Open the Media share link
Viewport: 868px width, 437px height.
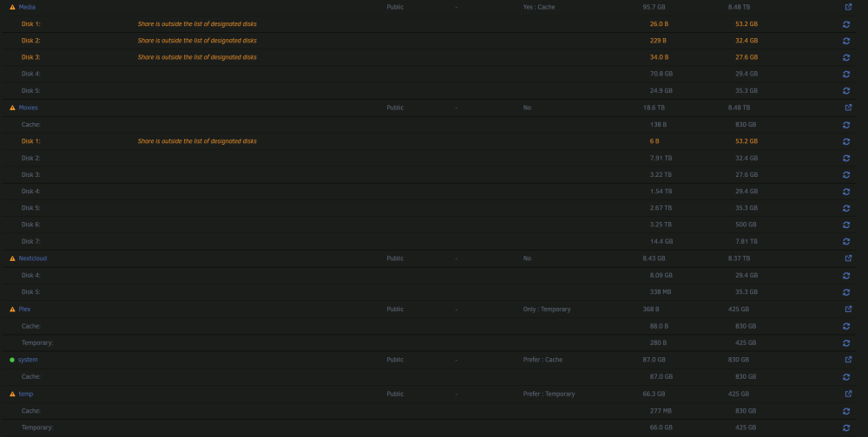click(x=27, y=7)
